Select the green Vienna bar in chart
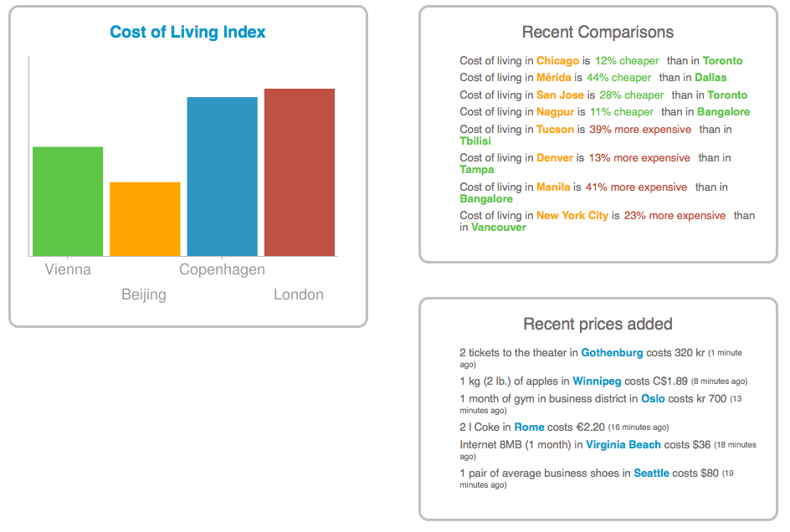The image size is (790, 532). [68, 201]
